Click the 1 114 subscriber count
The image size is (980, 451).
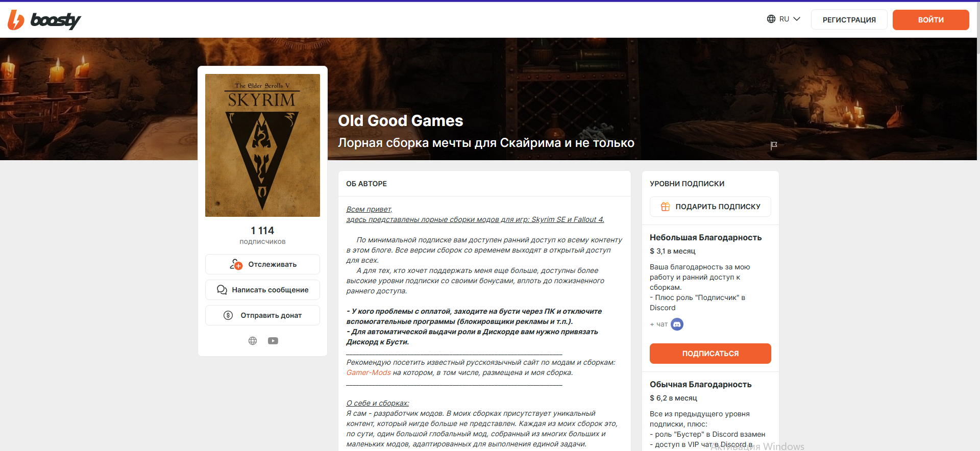pos(262,231)
